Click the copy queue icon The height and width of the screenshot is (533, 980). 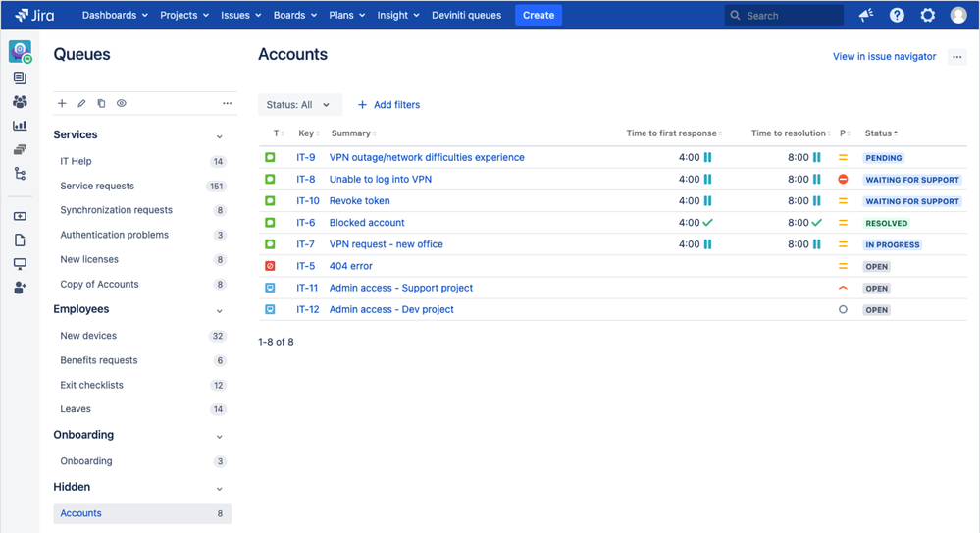[x=101, y=103]
